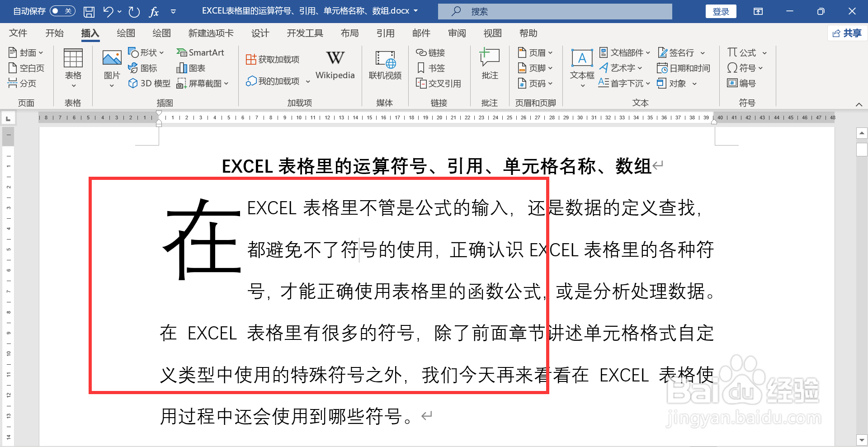Open 我的加载项 my add-ins
Screen dimensions: 868x447
[x=278, y=81]
